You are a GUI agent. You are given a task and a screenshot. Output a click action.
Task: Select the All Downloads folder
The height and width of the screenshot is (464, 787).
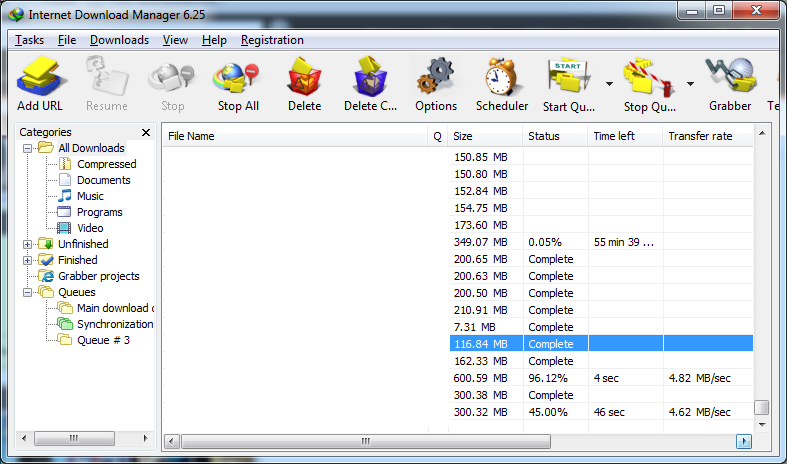(91, 148)
